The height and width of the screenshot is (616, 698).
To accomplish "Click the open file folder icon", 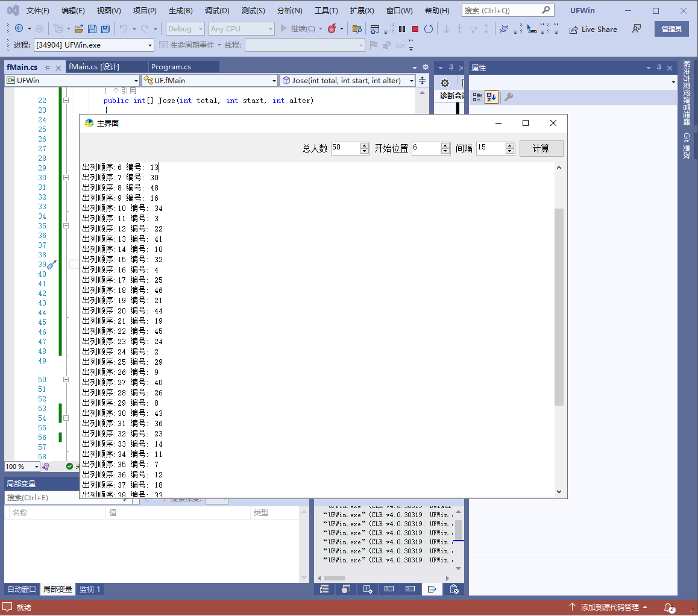I will click(79, 29).
